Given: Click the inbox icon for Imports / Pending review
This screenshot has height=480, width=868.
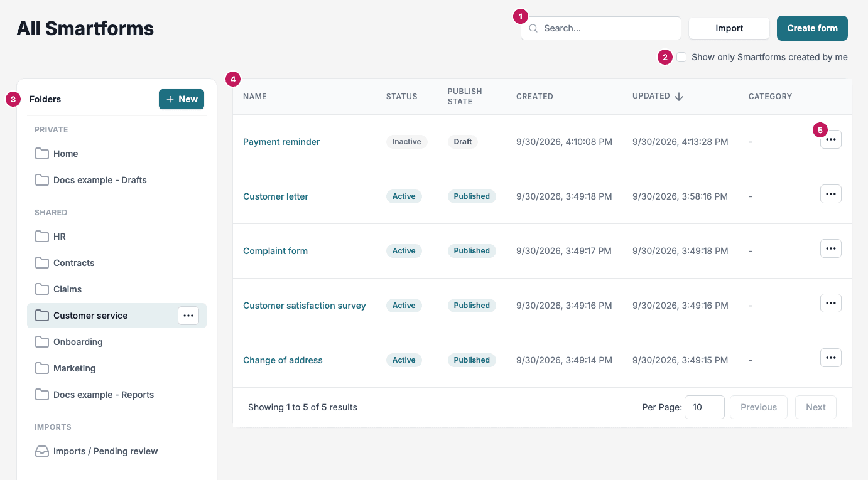Looking at the screenshot, I should tap(42, 451).
